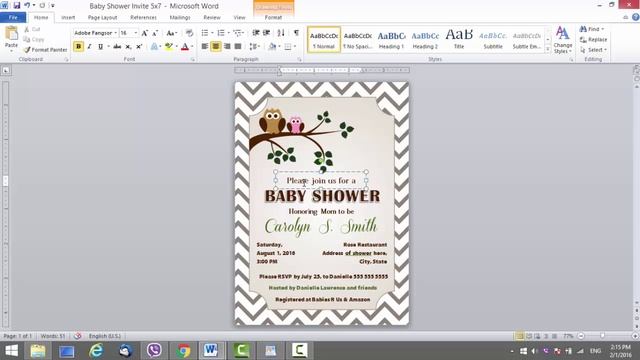640x360 pixels.
Task: Click the Text Highlight Color button
Action: pos(168,47)
